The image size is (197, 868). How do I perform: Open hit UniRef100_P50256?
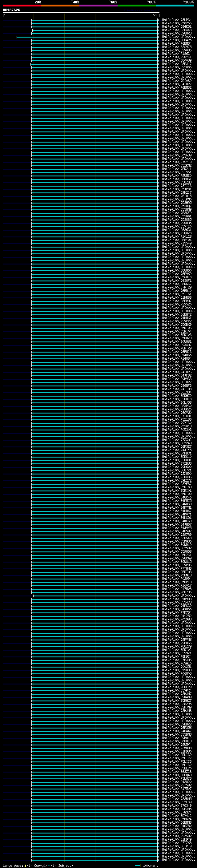[177, 23]
